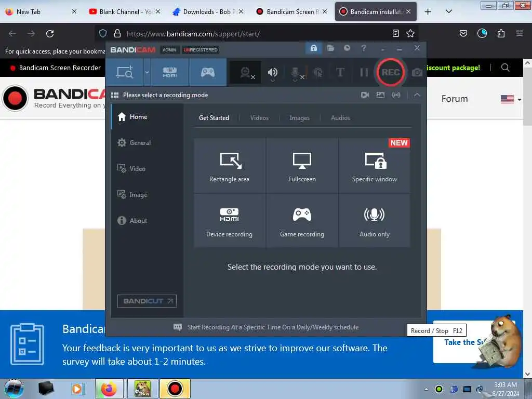This screenshot has width=532, height=399.
Task: Choose the Specific window recording mode
Action: 374,165
